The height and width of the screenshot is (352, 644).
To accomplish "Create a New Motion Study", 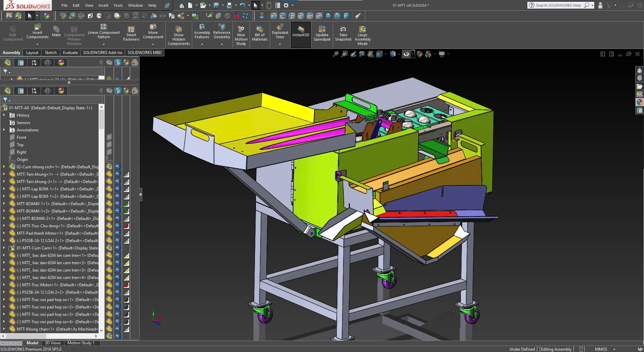I will click(241, 35).
